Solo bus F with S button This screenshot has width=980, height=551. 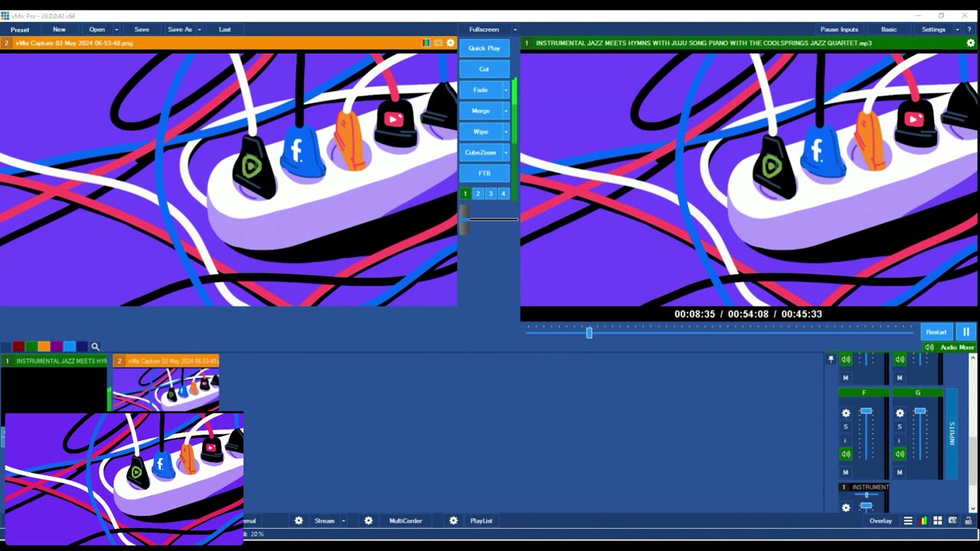846,427
